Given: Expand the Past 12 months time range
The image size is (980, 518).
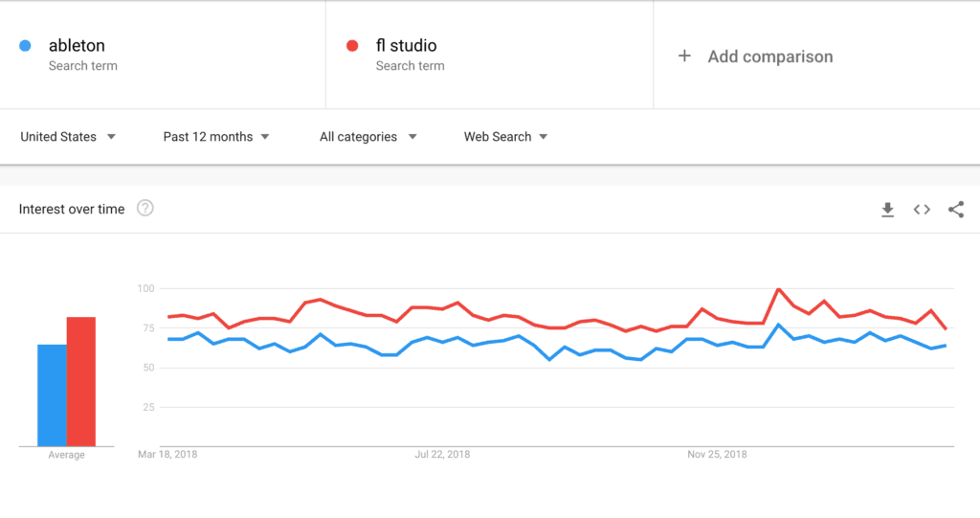Looking at the screenshot, I should point(216,137).
